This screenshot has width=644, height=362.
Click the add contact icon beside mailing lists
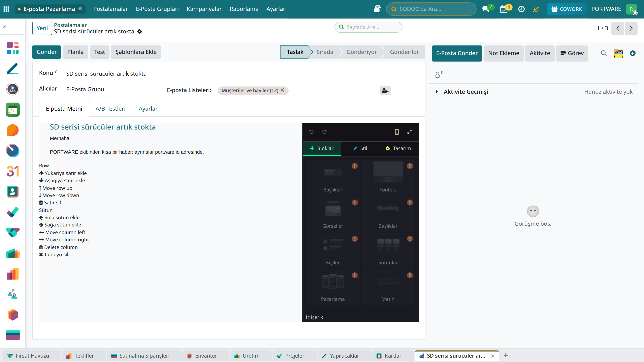point(385,91)
